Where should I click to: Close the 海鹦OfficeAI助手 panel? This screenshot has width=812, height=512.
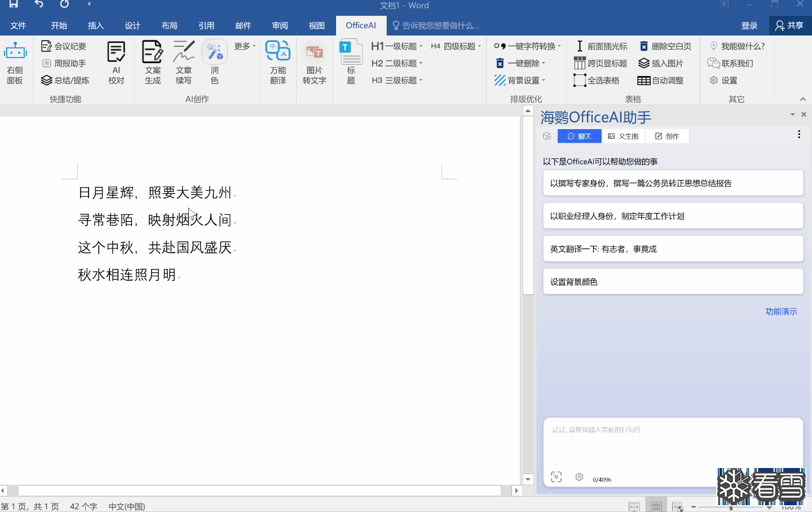click(x=804, y=114)
